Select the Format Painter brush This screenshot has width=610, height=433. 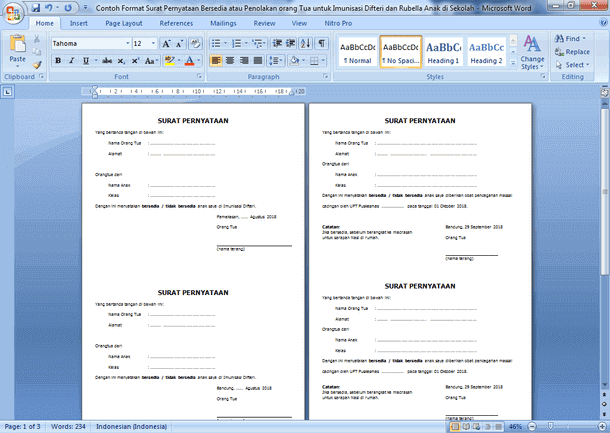tap(37, 65)
